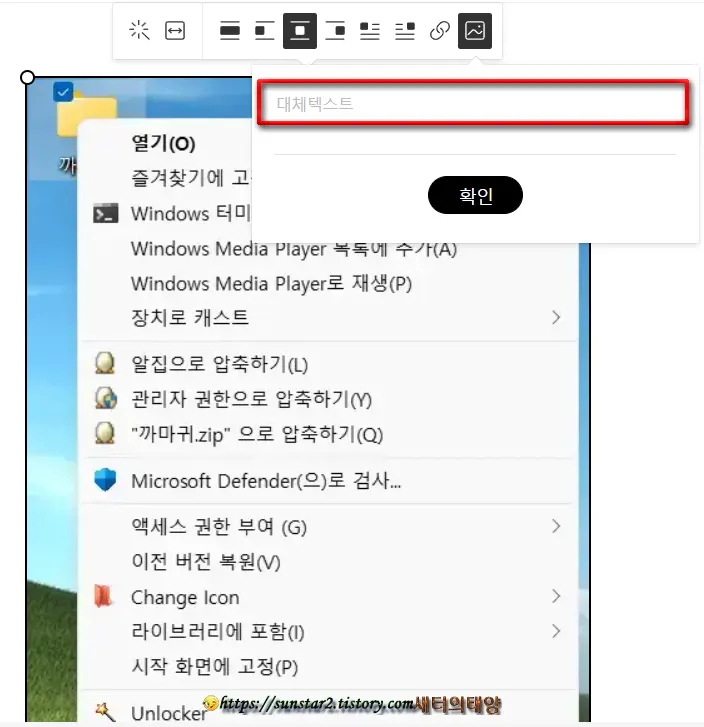This screenshot has height=727, width=704.
Task: Select the center-align image icon
Action: [x=300, y=31]
